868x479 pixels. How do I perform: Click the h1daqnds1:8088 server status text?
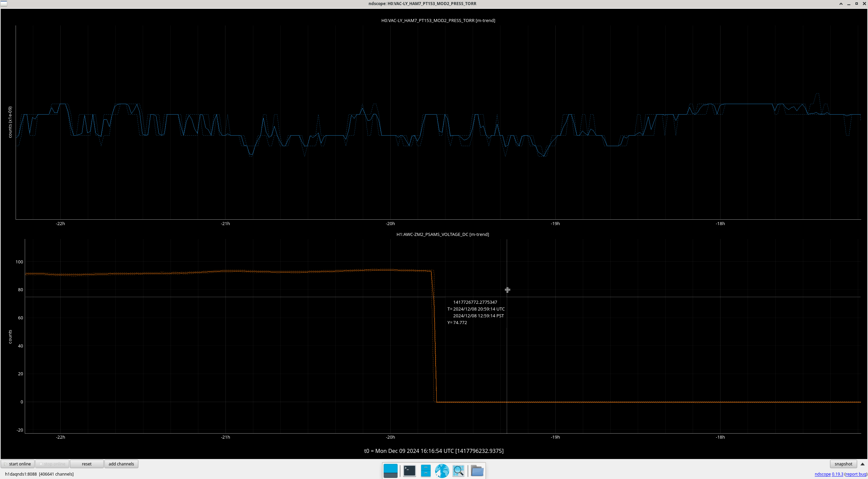39,474
